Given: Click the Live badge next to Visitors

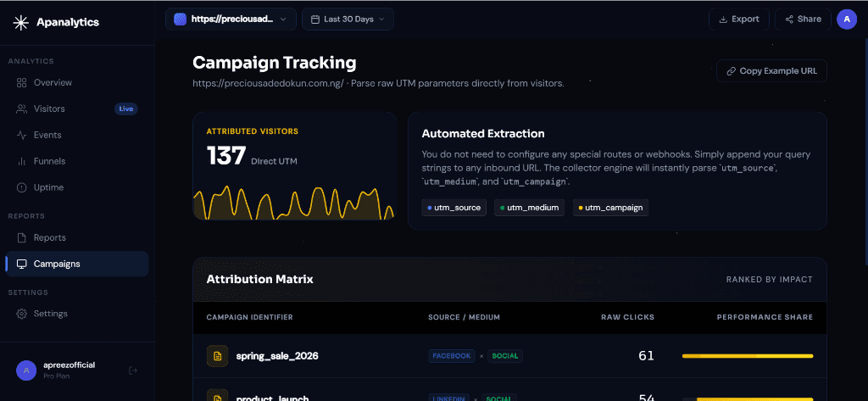Looking at the screenshot, I should click(125, 109).
